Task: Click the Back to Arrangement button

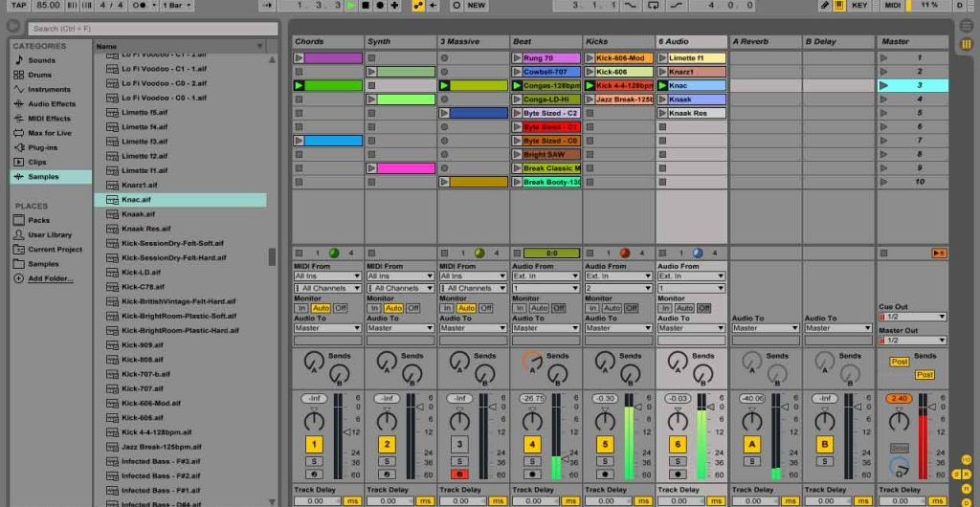Action: tap(939, 253)
